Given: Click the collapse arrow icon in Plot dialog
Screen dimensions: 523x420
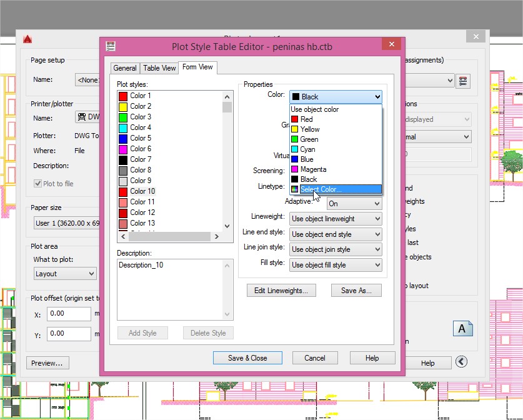Looking at the screenshot, I should point(461,362).
